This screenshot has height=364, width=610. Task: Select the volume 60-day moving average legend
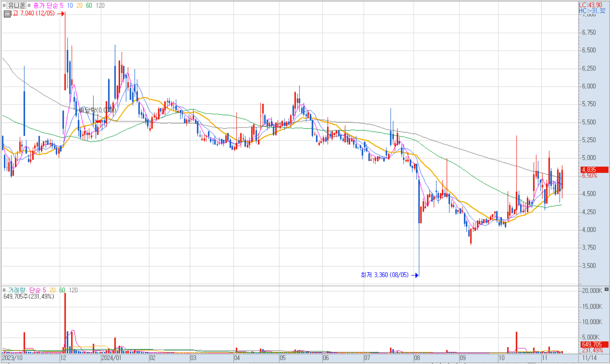click(x=62, y=290)
